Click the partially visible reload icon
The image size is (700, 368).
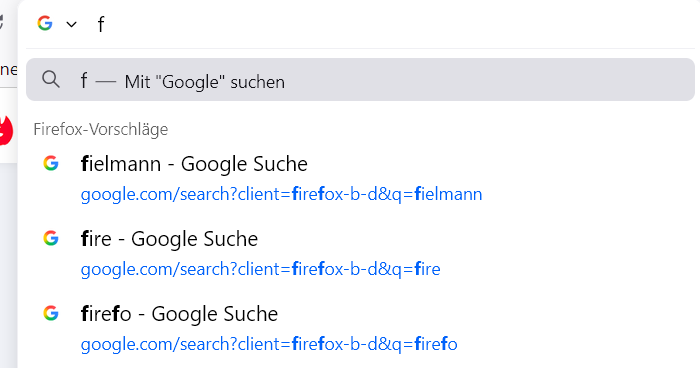click(2, 22)
